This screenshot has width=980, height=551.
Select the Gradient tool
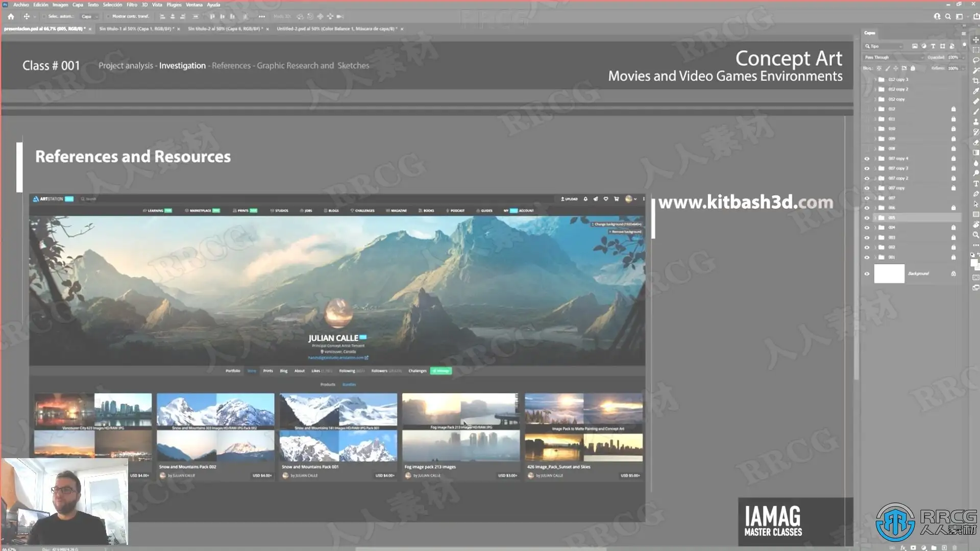tap(976, 153)
